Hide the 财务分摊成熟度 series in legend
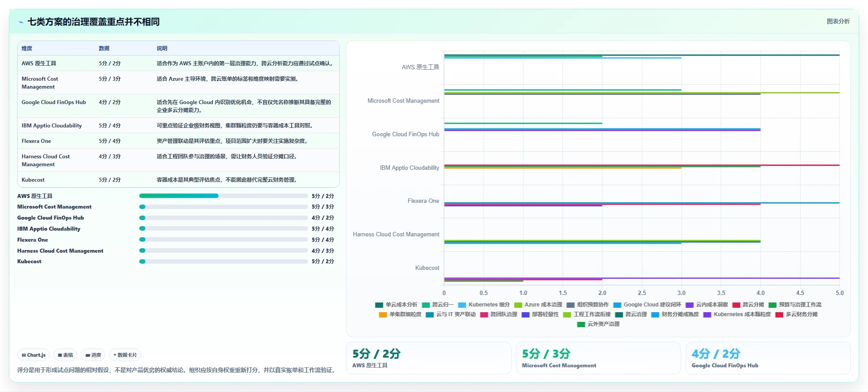This screenshot has height=392, width=868. click(675, 314)
